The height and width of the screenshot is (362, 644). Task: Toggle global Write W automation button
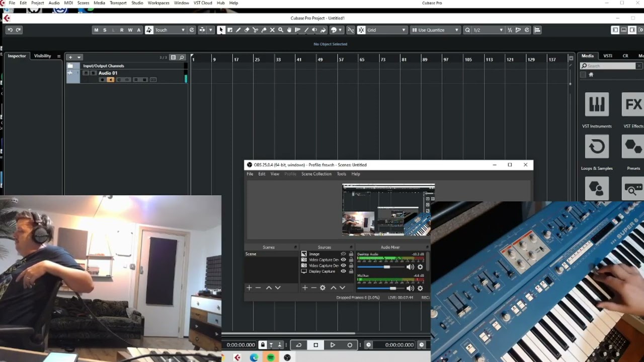click(130, 30)
